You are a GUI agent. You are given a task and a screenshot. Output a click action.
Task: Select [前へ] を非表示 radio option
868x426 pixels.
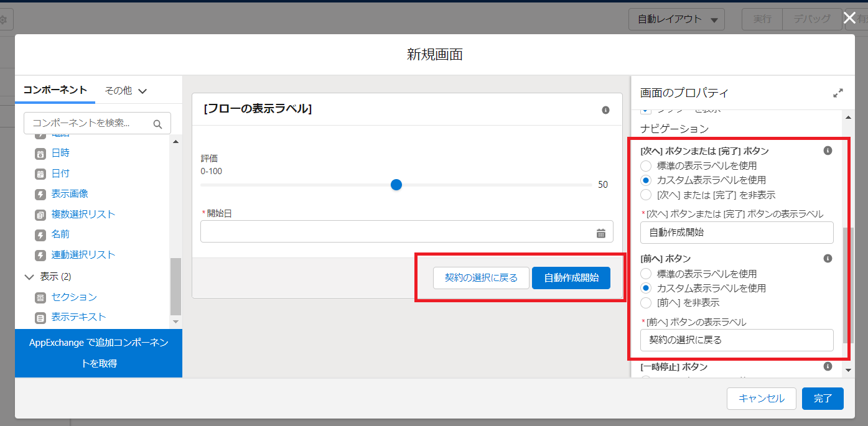[x=646, y=303]
